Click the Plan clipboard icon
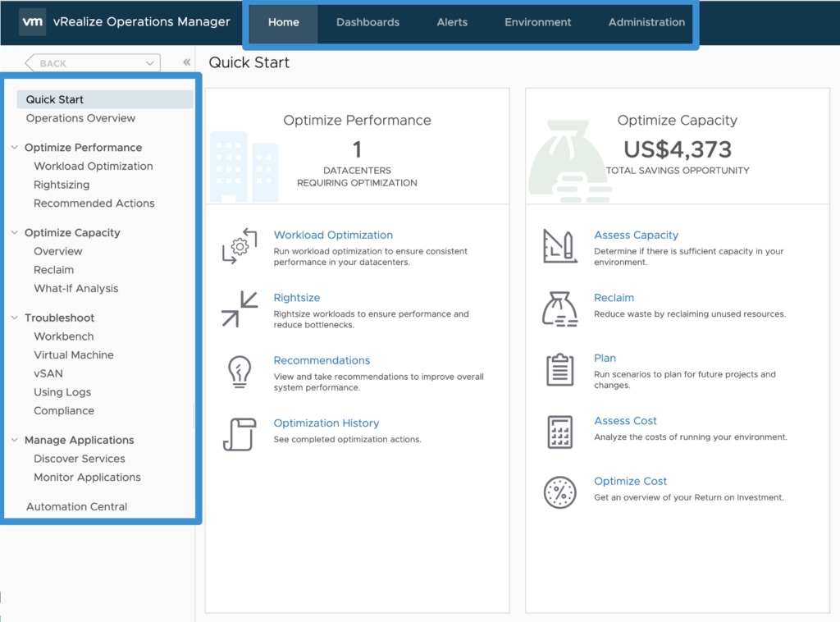The image size is (840, 622). pyautogui.click(x=560, y=369)
